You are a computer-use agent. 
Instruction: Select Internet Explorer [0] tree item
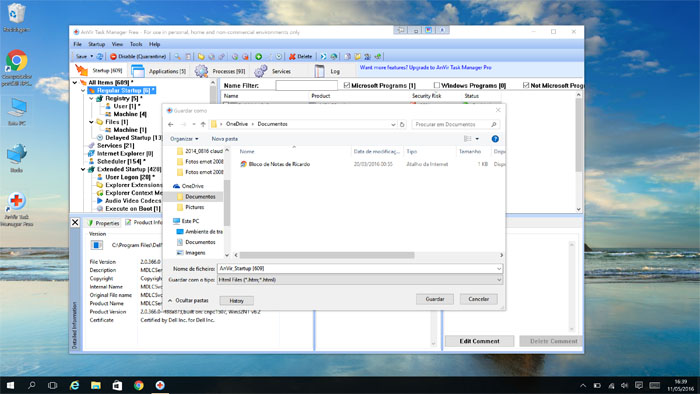pyautogui.click(x=125, y=153)
